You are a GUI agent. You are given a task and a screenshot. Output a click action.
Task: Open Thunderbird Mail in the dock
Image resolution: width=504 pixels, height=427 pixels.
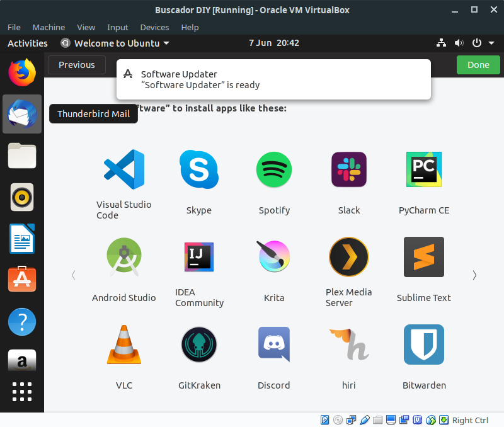pyautogui.click(x=22, y=114)
